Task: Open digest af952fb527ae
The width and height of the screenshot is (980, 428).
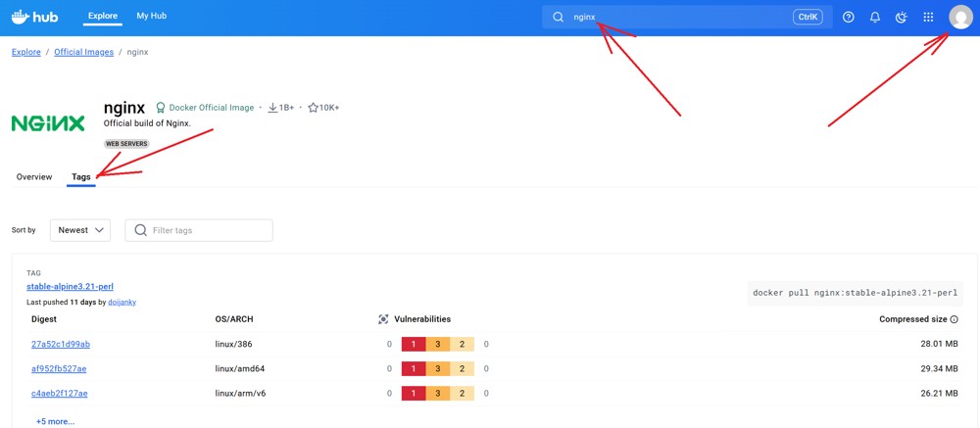Action: 59,368
